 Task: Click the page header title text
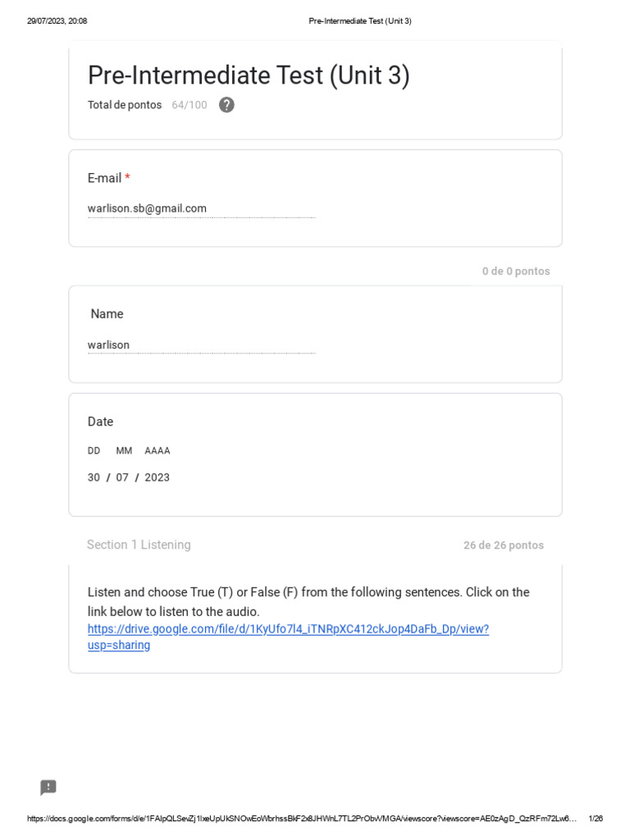[x=360, y=21]
